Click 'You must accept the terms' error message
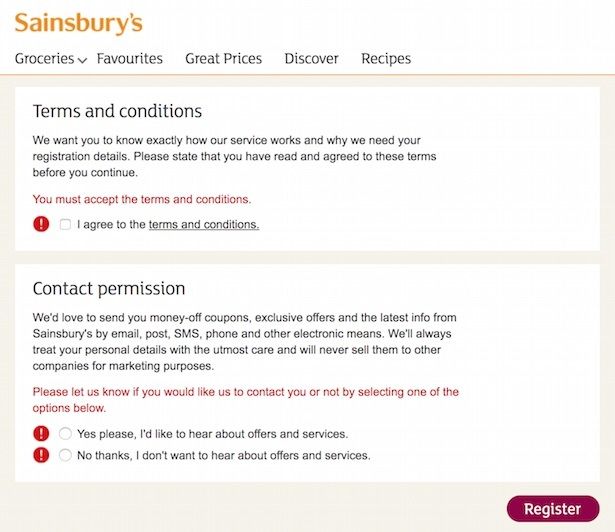The width and height of the screenshot is (615, 532). 142,199
